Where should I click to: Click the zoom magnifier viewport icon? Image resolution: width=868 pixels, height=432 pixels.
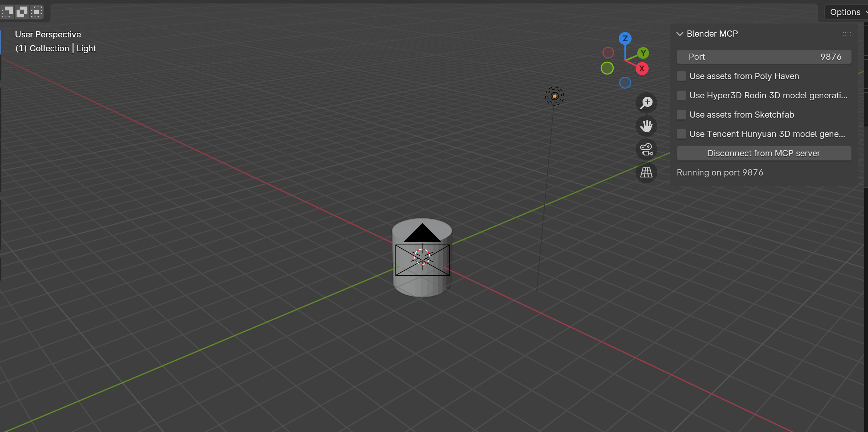(646, 103)
